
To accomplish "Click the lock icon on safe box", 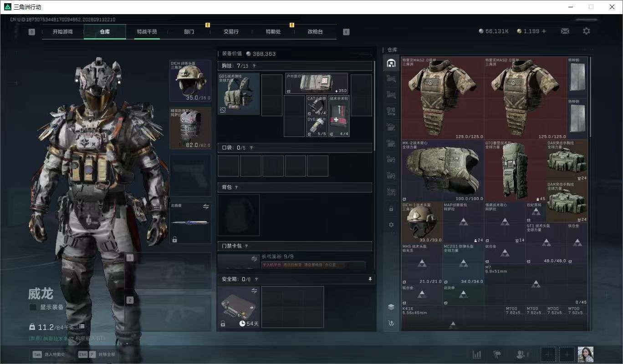I will coord(223,324).
